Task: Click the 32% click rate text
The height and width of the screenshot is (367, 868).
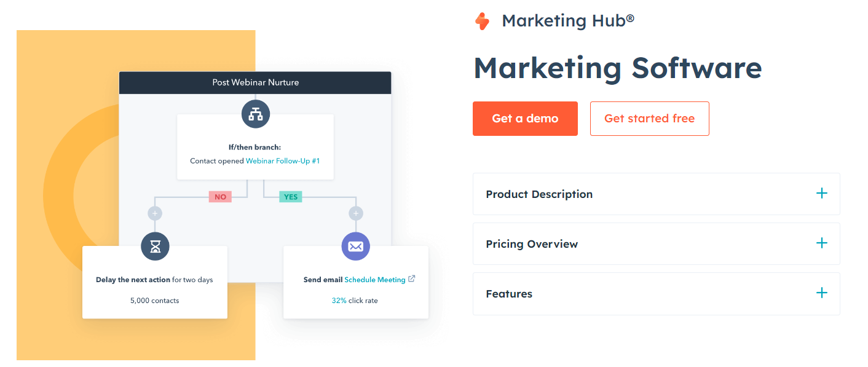Action: pos(355,301)
